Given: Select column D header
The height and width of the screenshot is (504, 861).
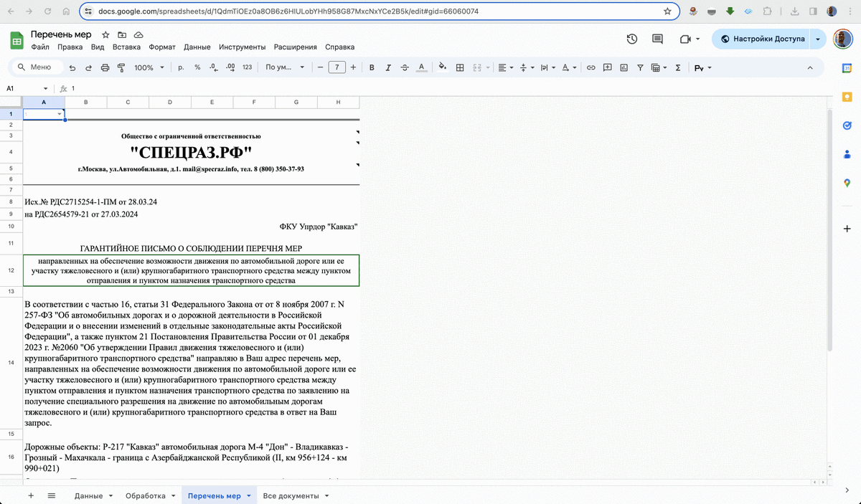Looking at the screenshot, I should click(x=170, y=102).
